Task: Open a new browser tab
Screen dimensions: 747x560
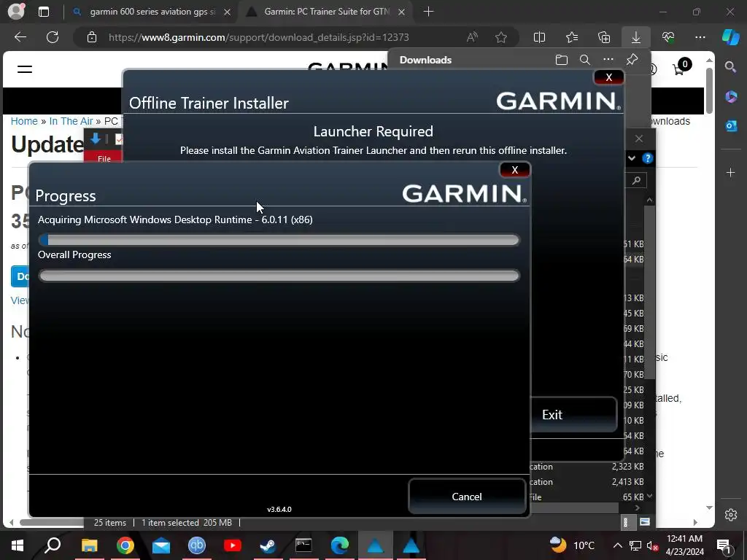Action: [428, 12]
